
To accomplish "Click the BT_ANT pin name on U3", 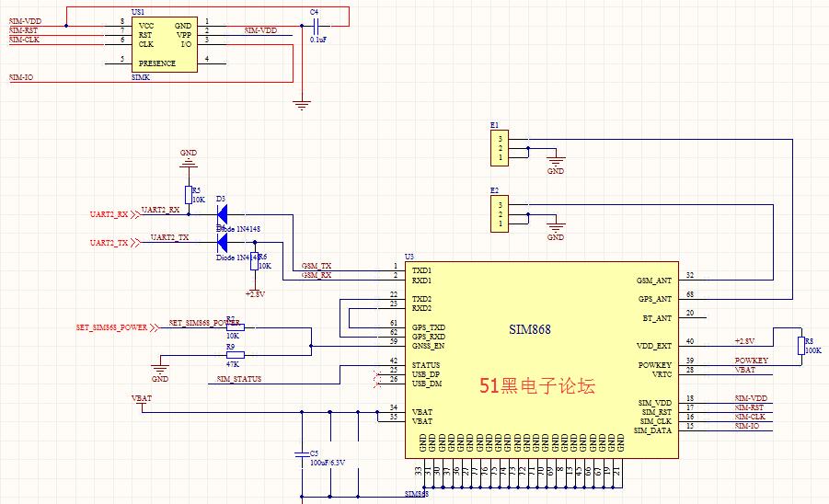I will pyautogui.click(x=657, y=318).
